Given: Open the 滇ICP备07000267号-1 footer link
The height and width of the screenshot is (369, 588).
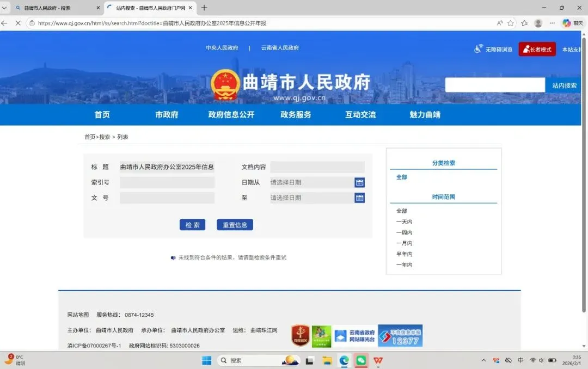Looking at the screenshot, I should 94,346.
